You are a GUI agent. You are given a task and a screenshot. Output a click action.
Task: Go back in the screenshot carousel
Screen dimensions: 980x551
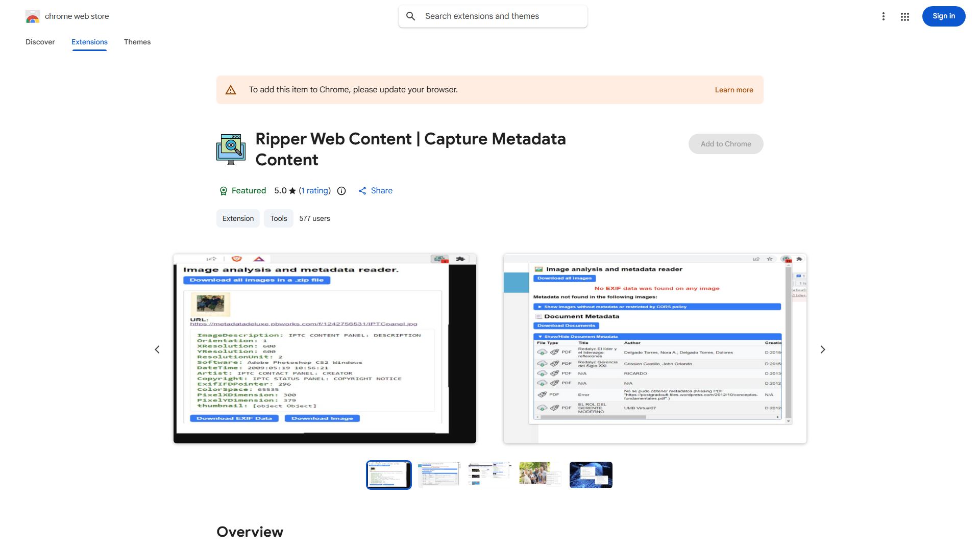pyautogui.click(x=157, y=349)
